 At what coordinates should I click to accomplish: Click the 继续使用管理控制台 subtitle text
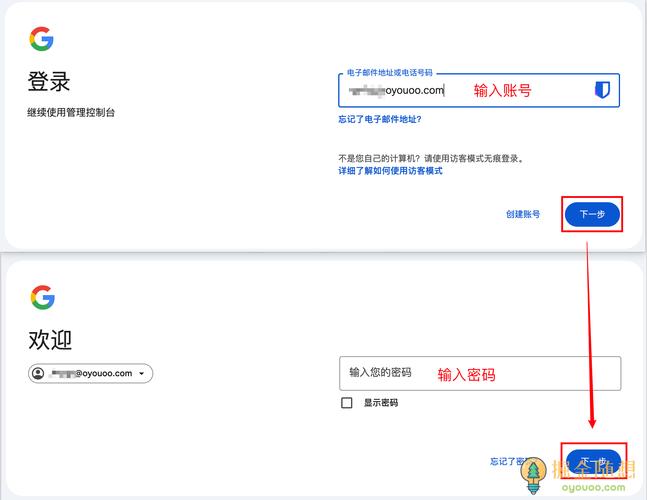pos(71,112)
